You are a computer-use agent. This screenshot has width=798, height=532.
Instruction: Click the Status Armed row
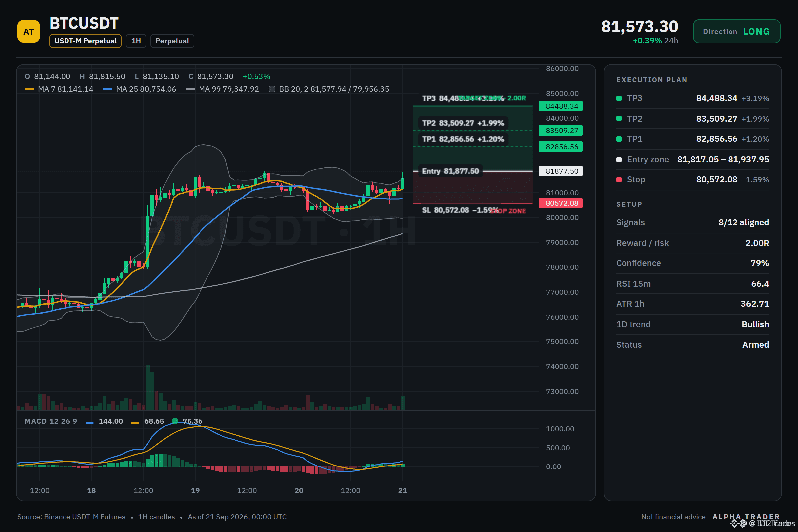tap(693, 345)
